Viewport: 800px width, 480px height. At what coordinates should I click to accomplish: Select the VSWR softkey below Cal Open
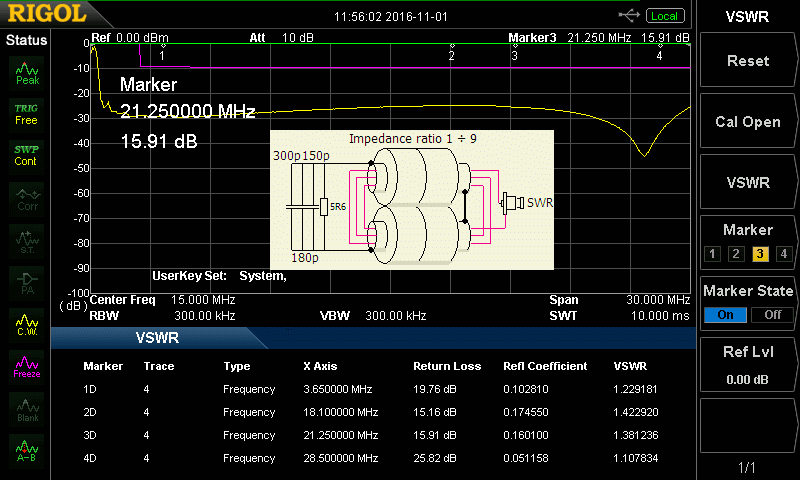[x=748, y=183]
